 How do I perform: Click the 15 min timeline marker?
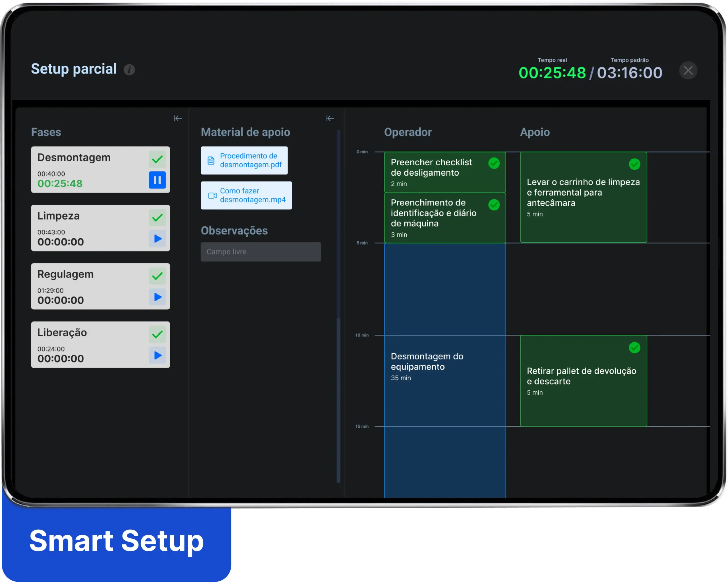362,427
